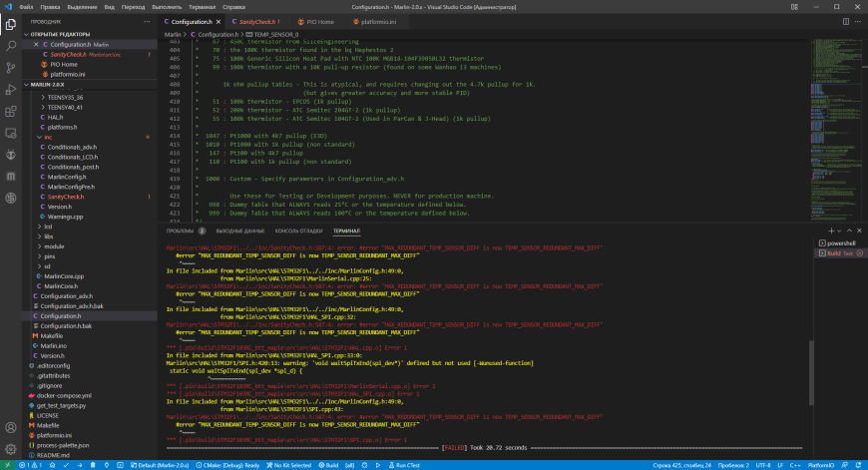868x470 pixels.
Task: Open terminal launch profile dropdown arrow
Action: coord(839,231)
